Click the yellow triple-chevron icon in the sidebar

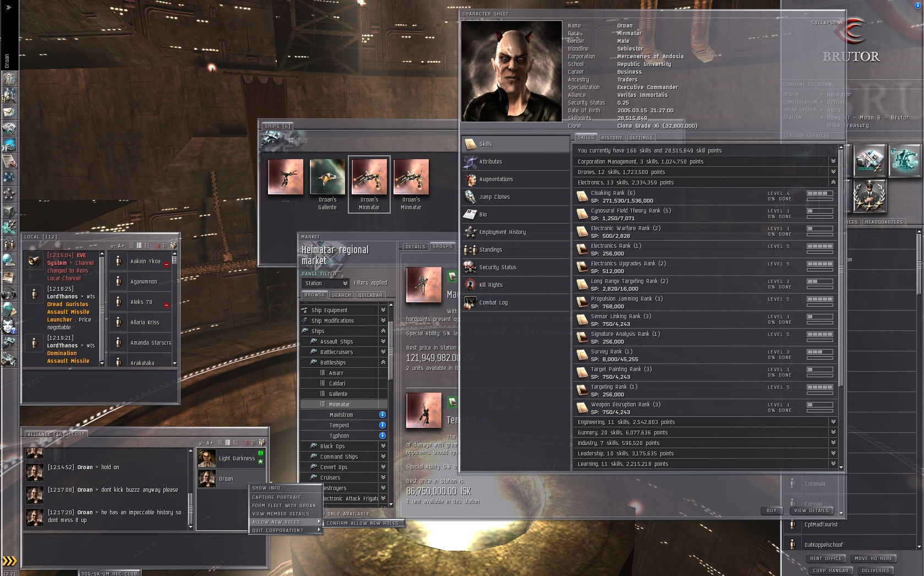[9, 561]
